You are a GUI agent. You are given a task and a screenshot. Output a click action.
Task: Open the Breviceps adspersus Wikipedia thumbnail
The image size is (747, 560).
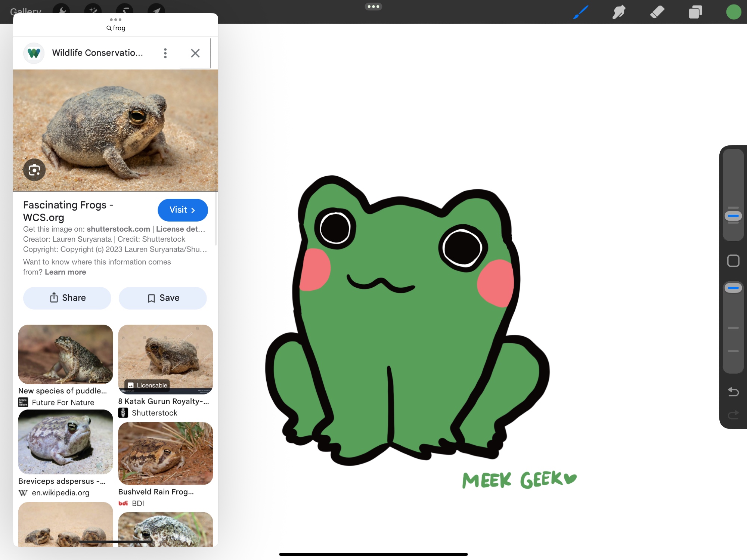[x=65, y=442]
